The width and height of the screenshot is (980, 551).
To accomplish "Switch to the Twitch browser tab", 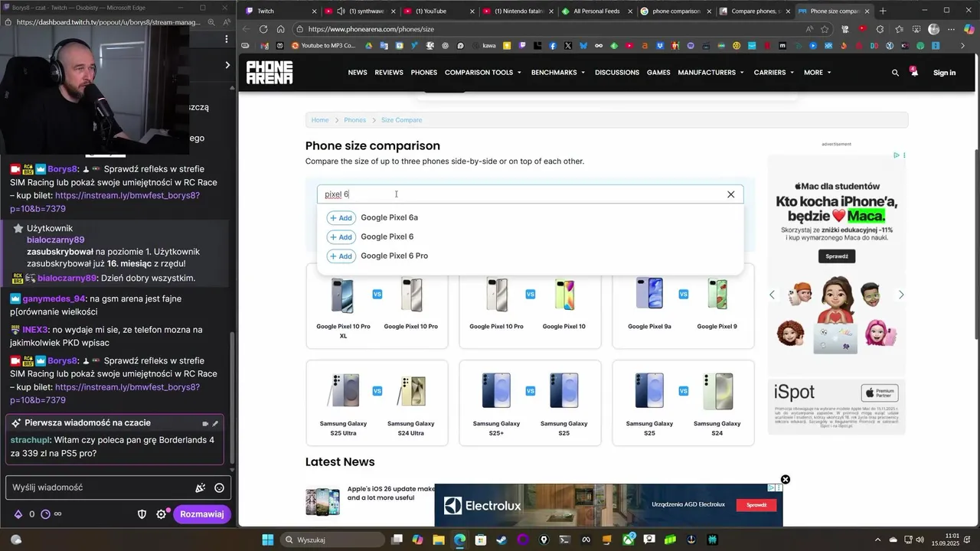I will (280, 11).
